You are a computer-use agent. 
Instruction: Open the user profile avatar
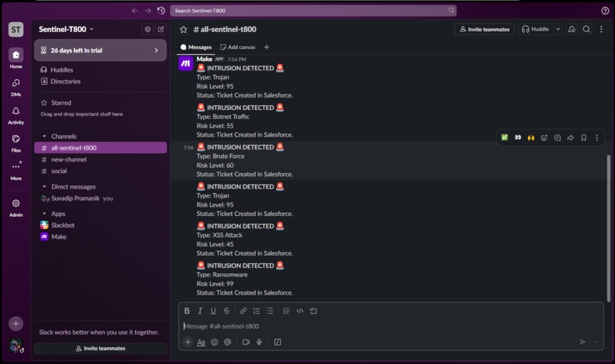(x=16, y=345)
